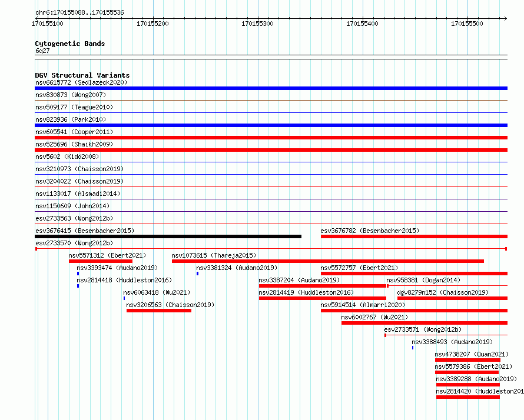Select nsv509177 (Teague2010) label
Image resolution: width=524 pixels, height=420 pixels.
74,107
